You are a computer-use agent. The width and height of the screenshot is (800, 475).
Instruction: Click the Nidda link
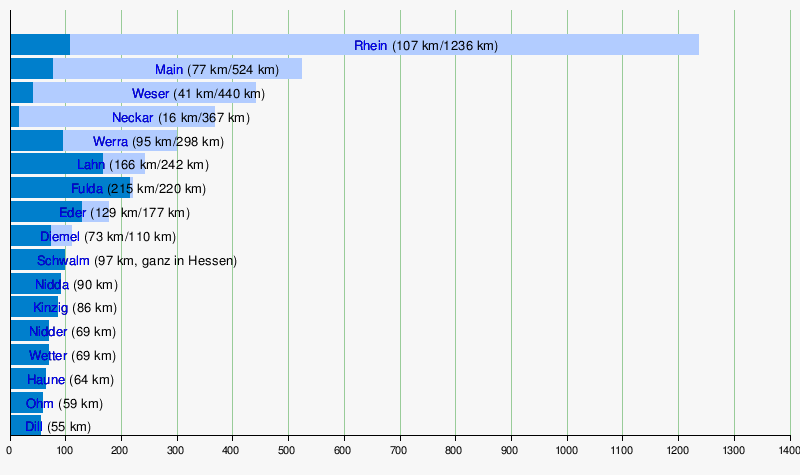click(x=51, y=285)
